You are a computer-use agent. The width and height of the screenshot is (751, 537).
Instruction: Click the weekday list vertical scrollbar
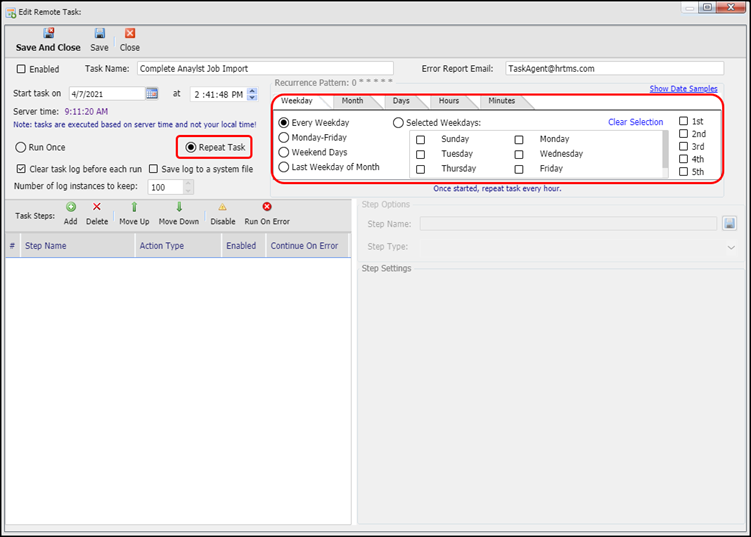665,154
